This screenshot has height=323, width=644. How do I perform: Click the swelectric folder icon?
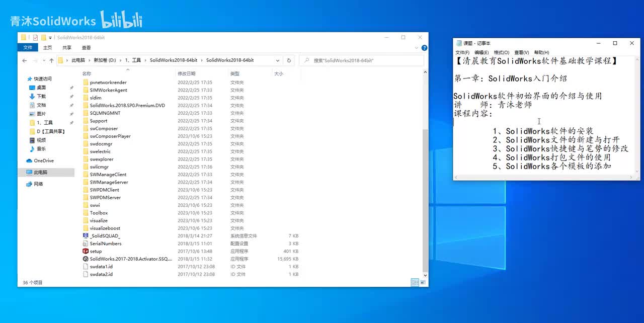86,151
